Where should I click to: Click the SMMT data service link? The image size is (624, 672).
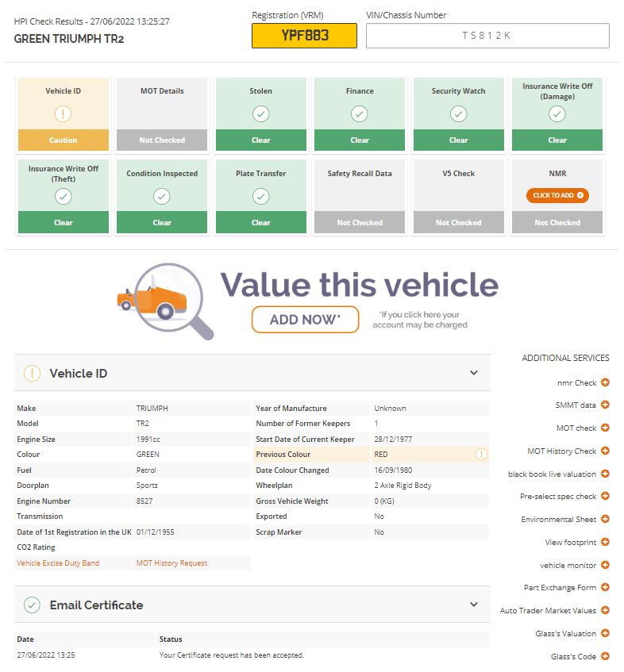[576, 405]
